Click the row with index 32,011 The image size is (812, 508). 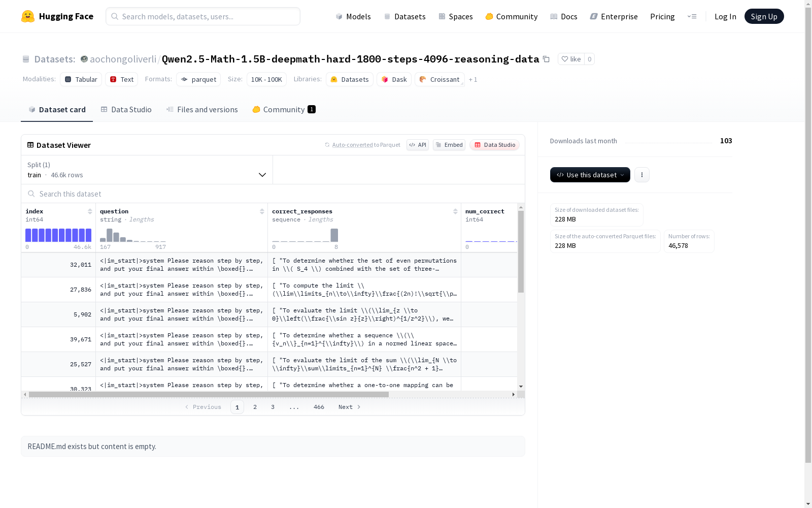pyautogui.click(x=269, y=265)
